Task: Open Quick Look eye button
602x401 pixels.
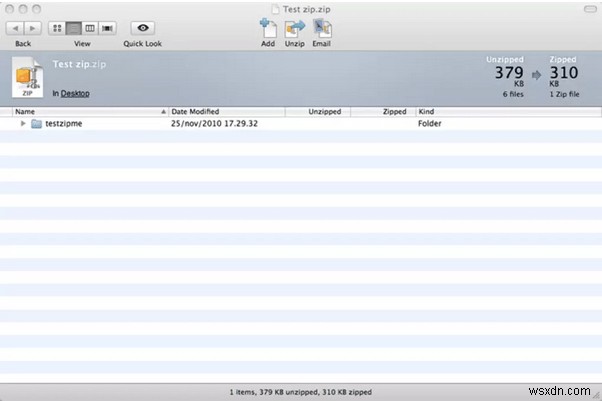Action: 143,28
